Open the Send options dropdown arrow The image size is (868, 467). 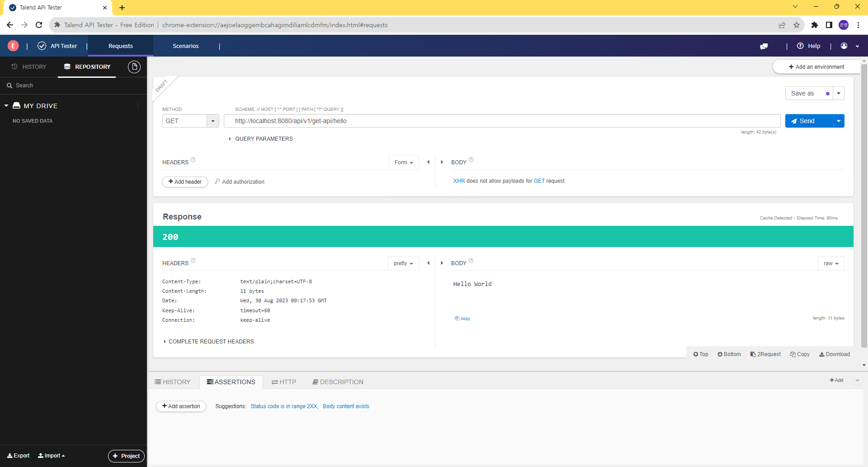coord(839,121)
